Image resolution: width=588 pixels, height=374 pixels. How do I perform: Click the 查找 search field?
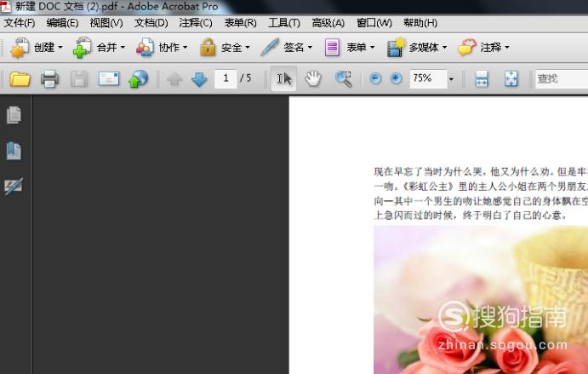point(562,79)
